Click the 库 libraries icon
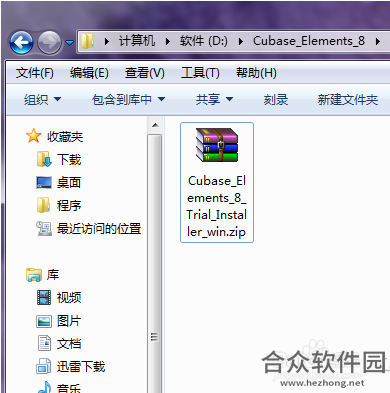 34,275
